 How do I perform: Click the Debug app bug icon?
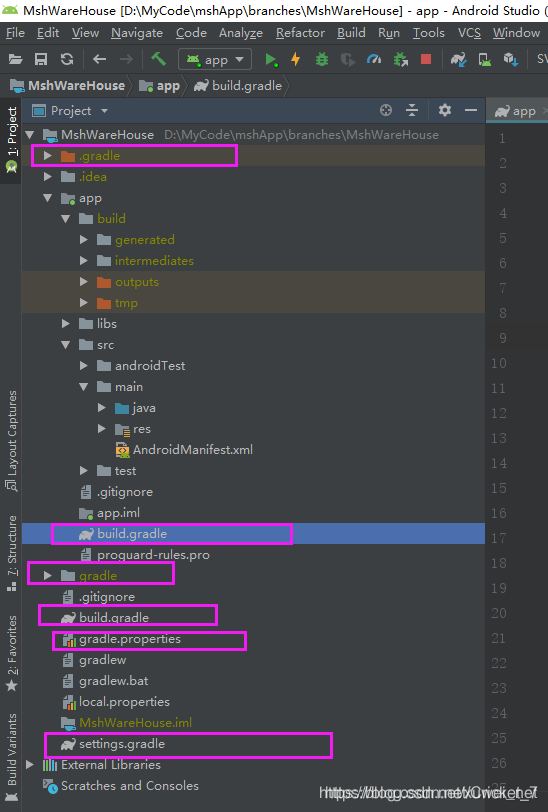(322, 60)
